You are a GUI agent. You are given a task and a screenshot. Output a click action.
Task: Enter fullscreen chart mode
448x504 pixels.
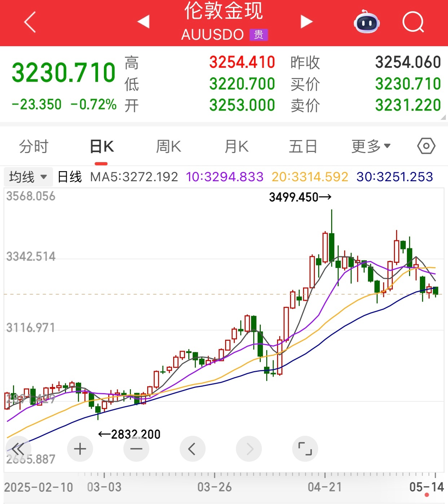[x=305, y=449]
